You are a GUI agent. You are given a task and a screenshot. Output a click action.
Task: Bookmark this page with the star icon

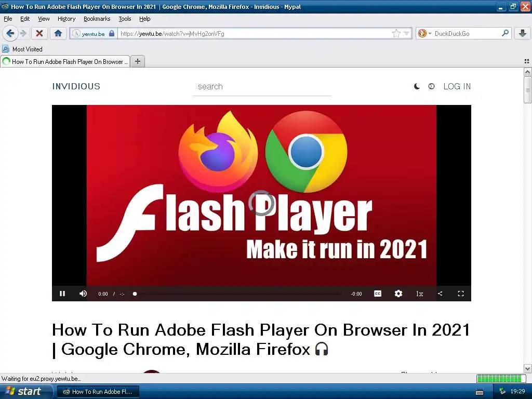[x=396, y=33]
